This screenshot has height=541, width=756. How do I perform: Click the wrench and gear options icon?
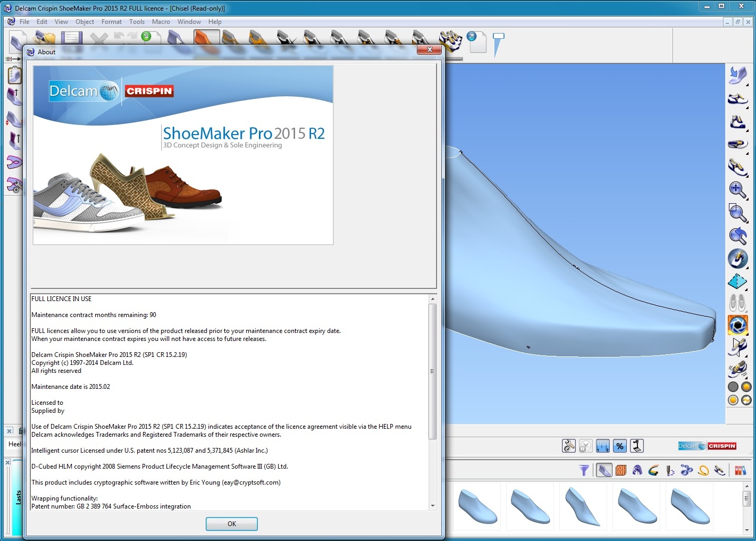pos(569,446)
